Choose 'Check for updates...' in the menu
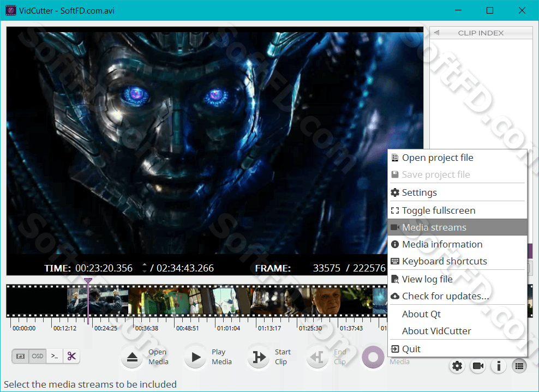The image size is (539, 392). tap(457, 296)
